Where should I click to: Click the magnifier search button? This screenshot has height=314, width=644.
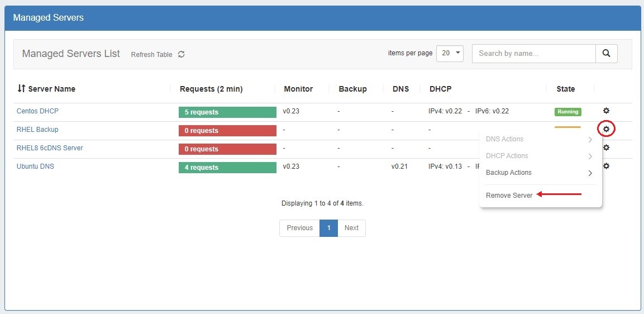606,54
